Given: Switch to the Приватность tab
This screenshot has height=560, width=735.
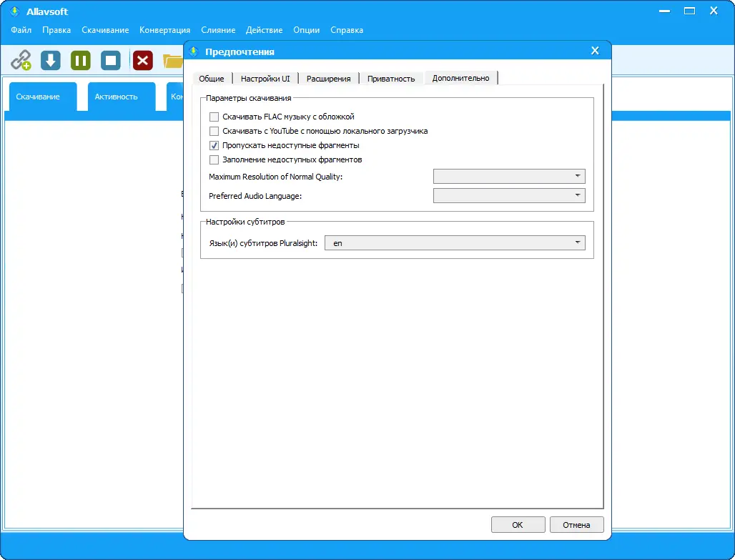Looking at the screenshot, I should [390, 79].
